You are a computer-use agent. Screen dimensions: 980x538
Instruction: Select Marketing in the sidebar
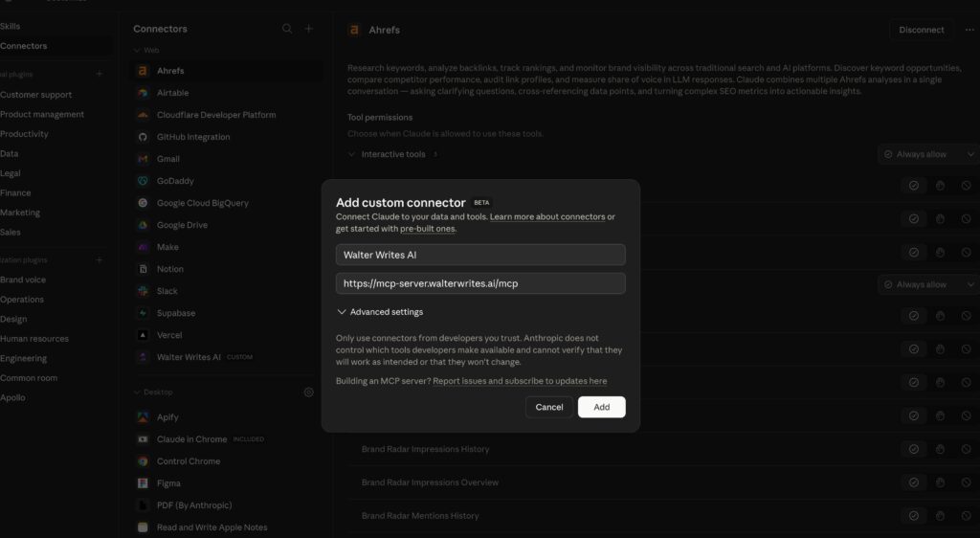coord(20,213)
